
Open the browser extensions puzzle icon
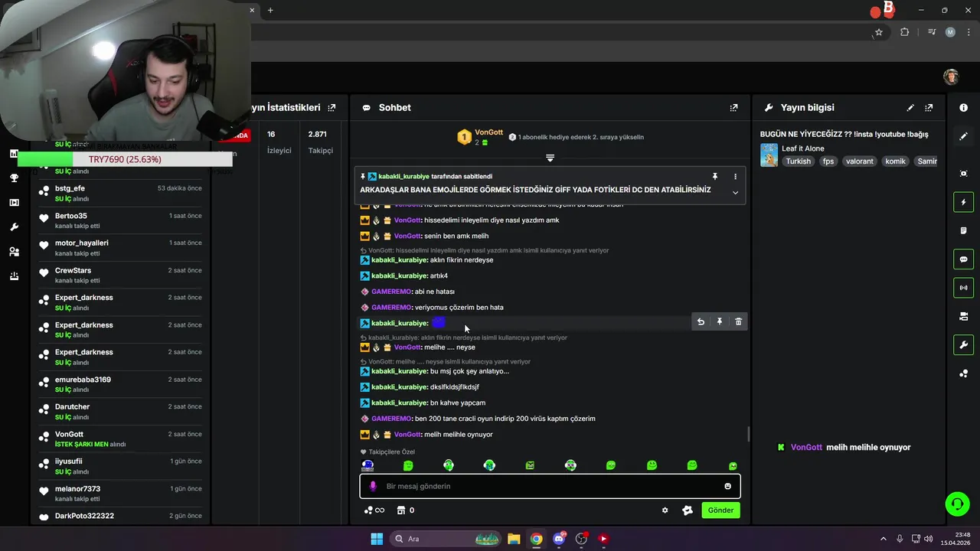point(905,32)
